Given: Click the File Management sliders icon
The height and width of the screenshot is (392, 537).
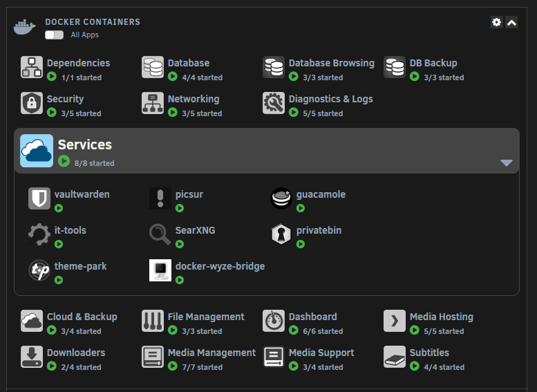Looking at the screenshot, I should pos(153,321).
